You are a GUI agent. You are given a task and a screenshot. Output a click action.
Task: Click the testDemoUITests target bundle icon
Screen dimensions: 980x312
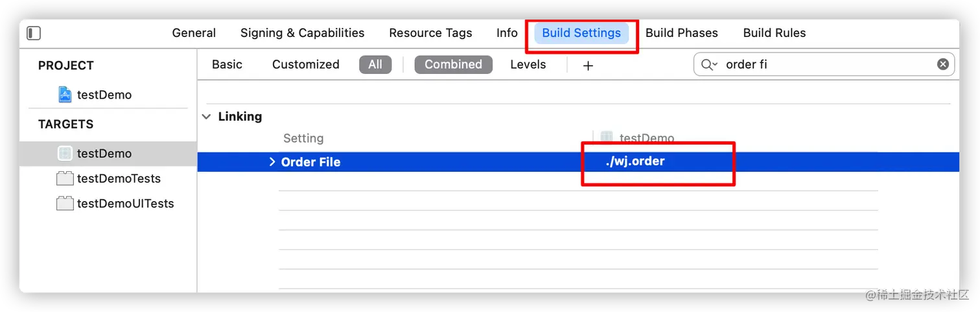click(65, 204)
